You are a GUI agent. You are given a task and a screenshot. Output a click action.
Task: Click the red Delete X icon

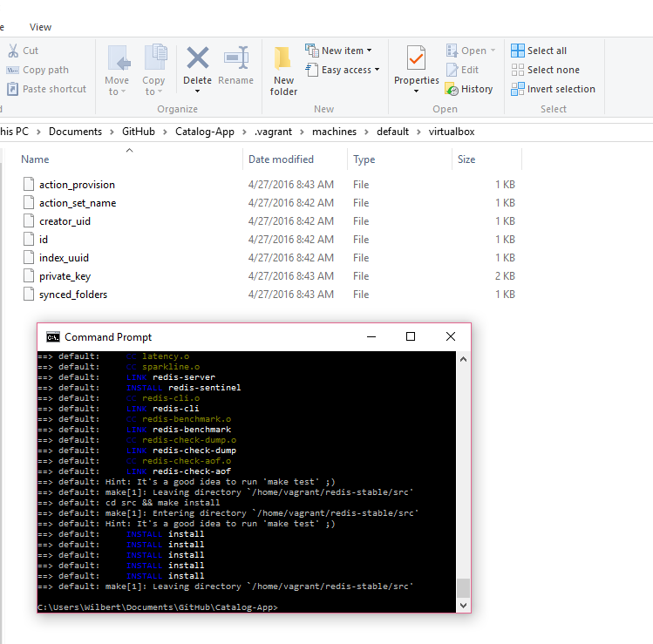(x=197, y=58)
